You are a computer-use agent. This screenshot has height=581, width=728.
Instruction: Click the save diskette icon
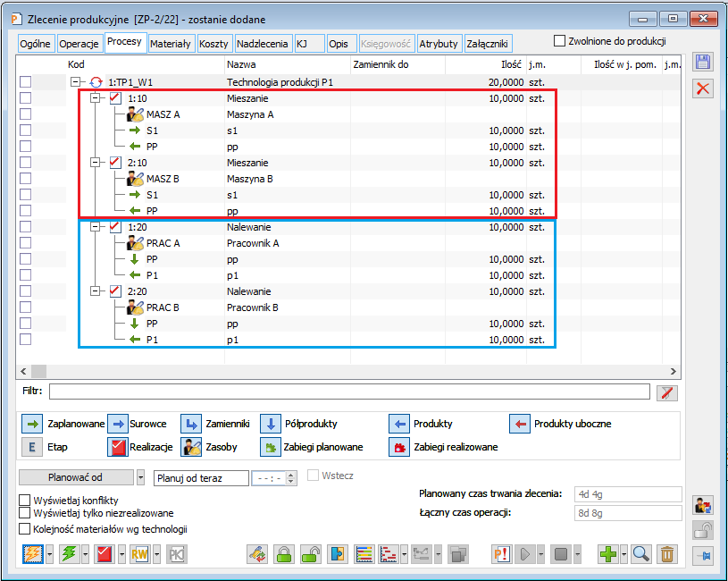click(704, 62)
